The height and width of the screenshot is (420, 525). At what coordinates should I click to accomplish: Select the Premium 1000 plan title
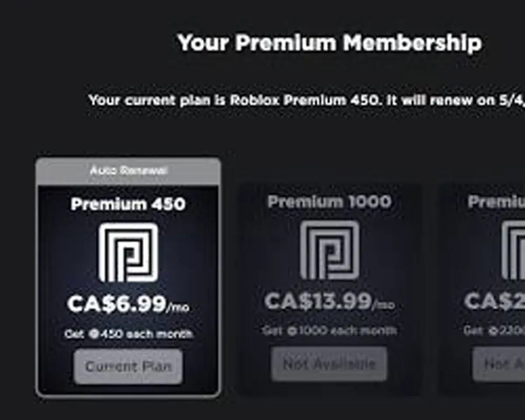330,201
